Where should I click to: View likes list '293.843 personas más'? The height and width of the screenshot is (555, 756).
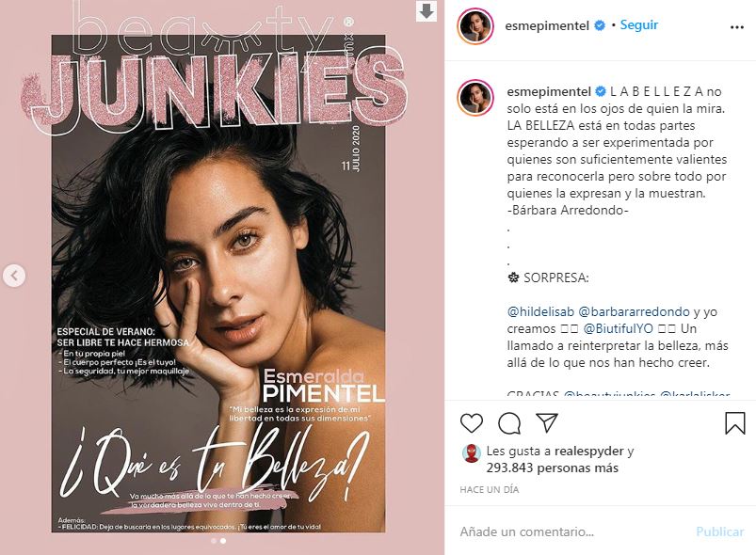(x=552, y=468)
